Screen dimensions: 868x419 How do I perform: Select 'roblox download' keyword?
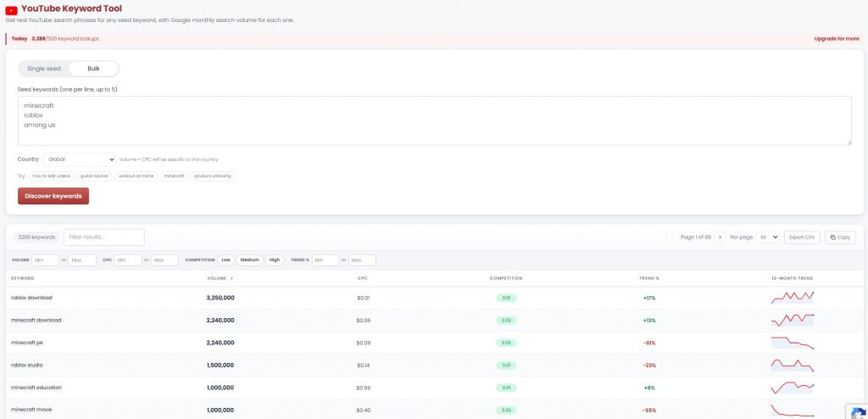(x=31, y=298)
